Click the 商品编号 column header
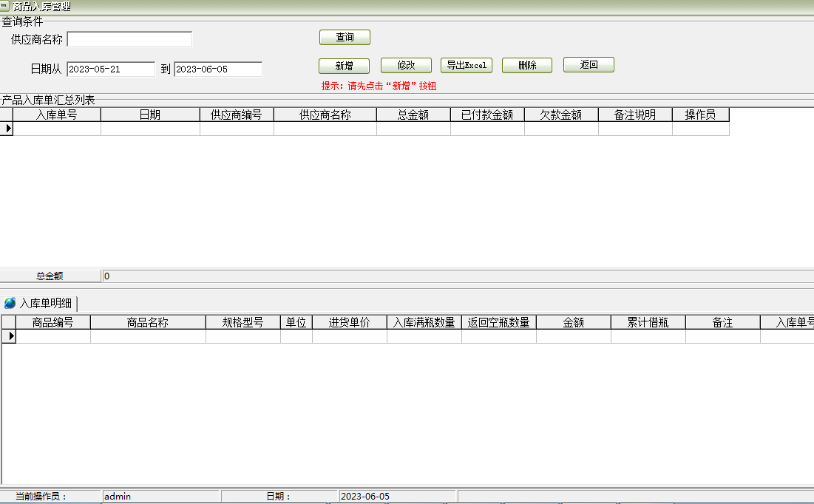Image resolution: width=814 pixels, height=504 pixels. pos(53,322)
